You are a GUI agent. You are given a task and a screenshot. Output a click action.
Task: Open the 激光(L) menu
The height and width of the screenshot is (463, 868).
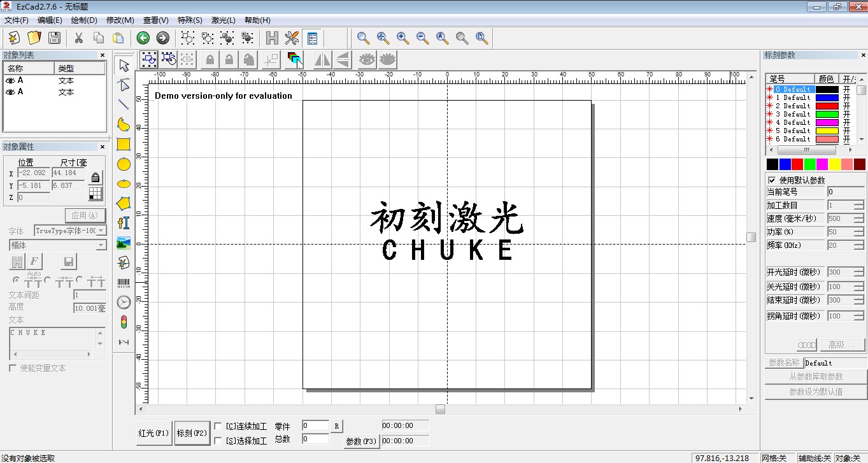(223, 20)
